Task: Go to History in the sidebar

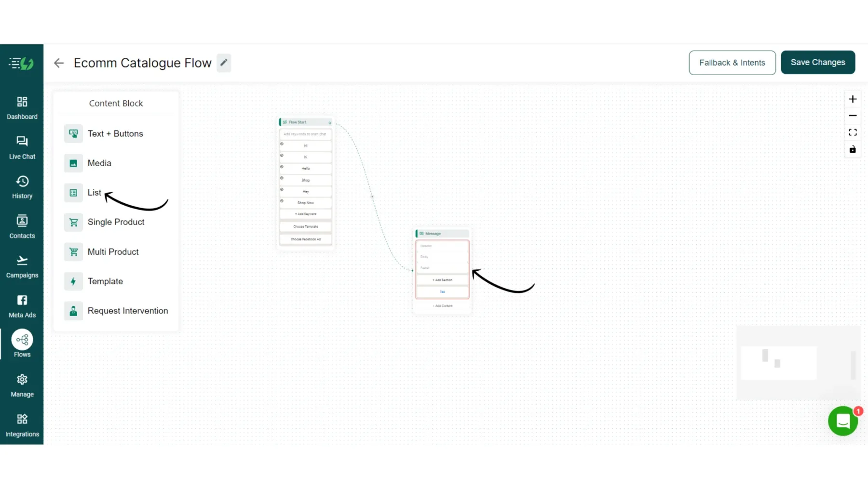Action: point(22,187)
